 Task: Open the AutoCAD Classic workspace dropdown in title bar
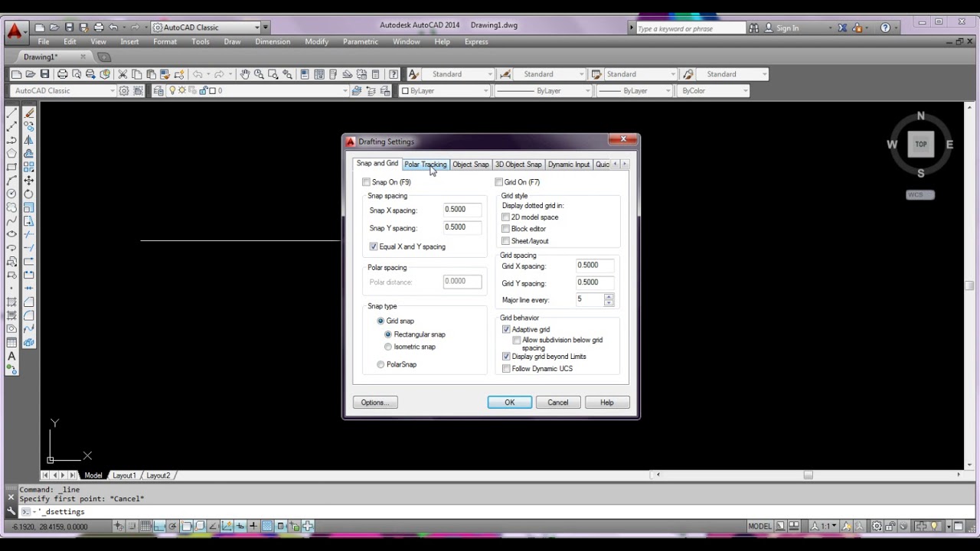coord(206,28)
